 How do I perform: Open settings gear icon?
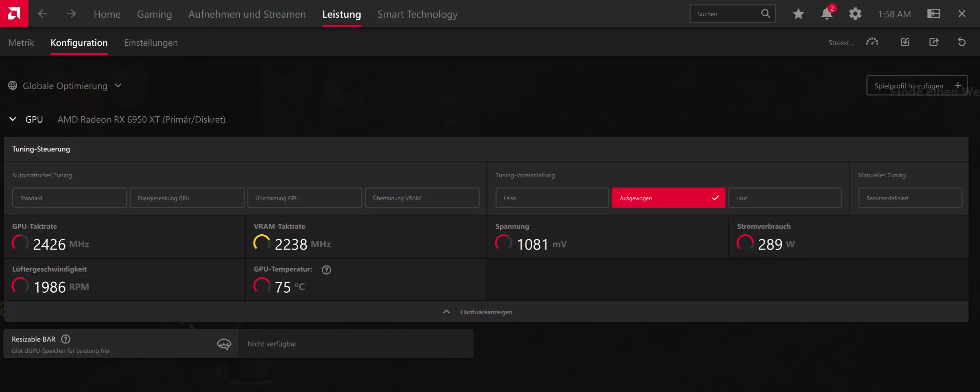pos(855,14)
